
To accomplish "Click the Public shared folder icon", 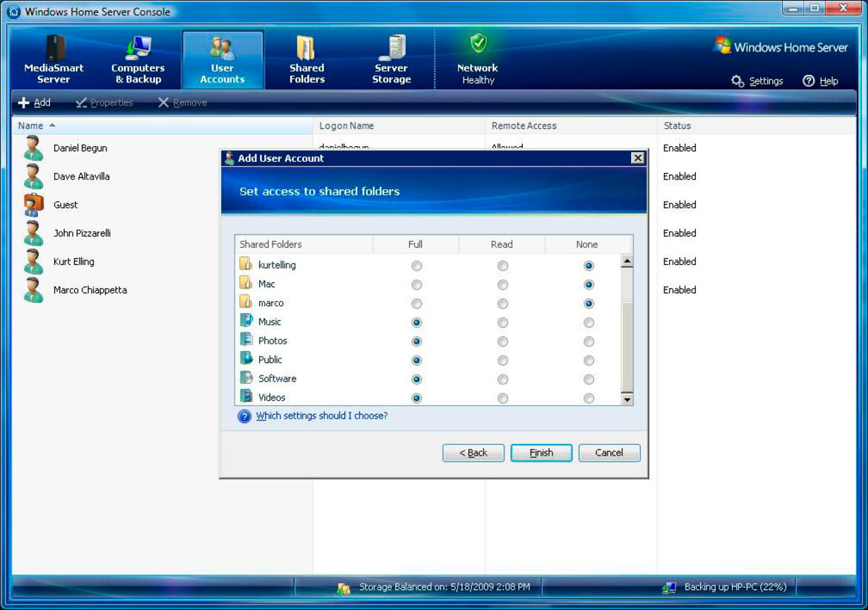I will point(247,358).
